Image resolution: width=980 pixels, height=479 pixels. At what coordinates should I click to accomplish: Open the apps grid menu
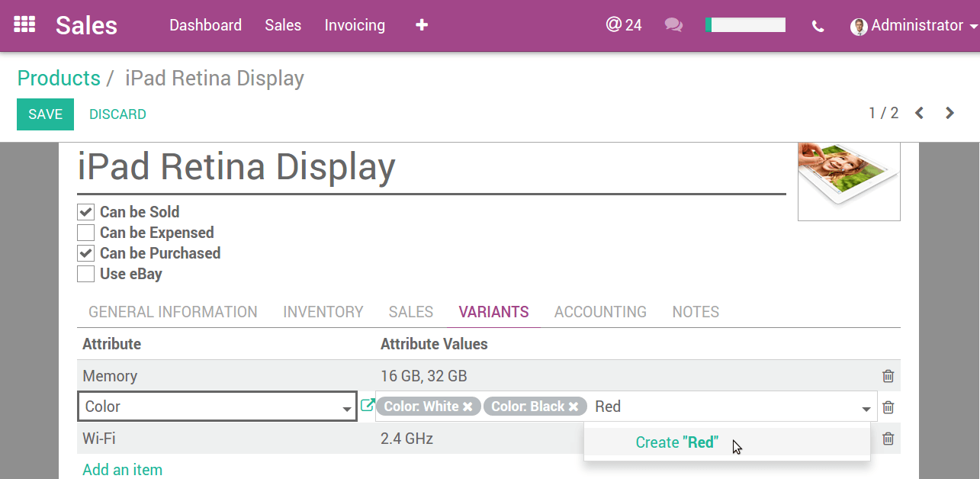[24, 24]
